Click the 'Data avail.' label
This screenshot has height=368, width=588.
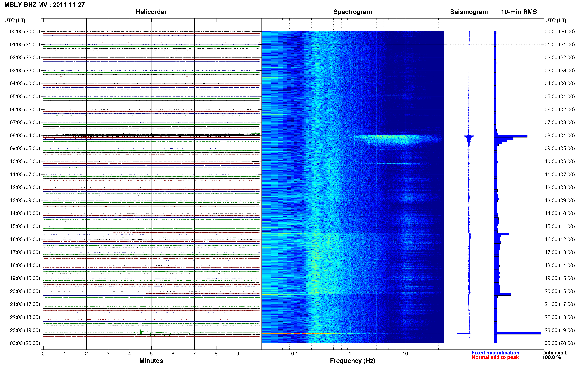coord(555,353)
